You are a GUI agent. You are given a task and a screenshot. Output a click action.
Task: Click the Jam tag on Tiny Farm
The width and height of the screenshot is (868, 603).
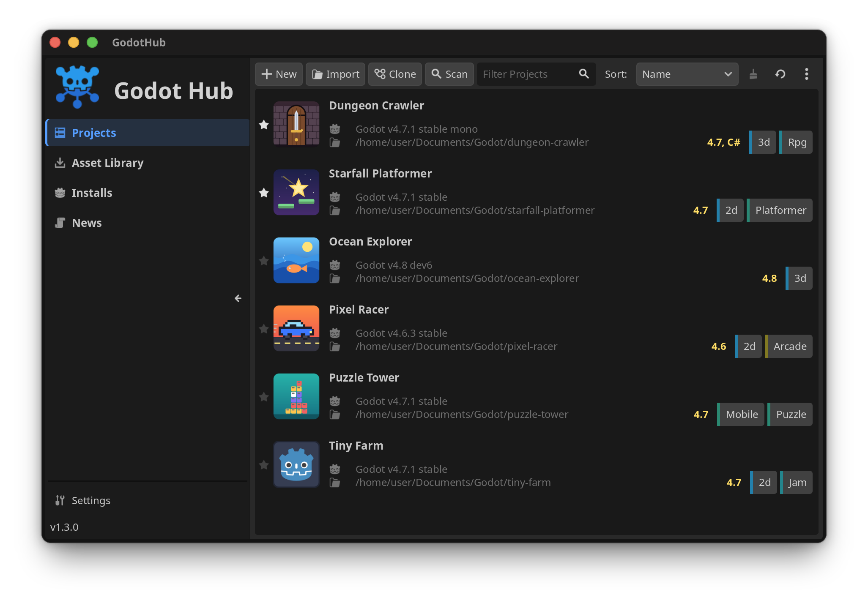click(x=796, y=483)
